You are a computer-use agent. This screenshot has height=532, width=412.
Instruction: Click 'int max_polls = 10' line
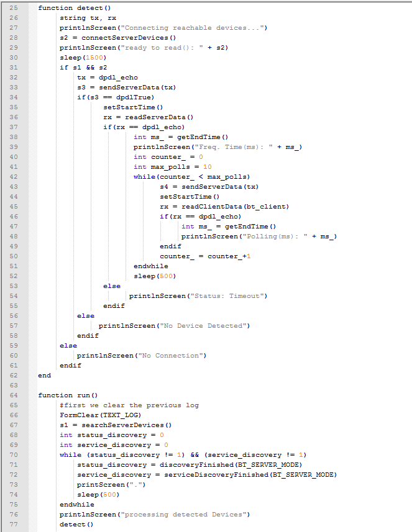coord(173,167)
